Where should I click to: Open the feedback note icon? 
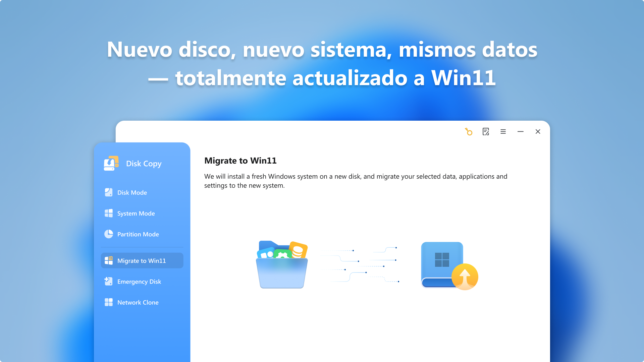[x=486, y=132]
